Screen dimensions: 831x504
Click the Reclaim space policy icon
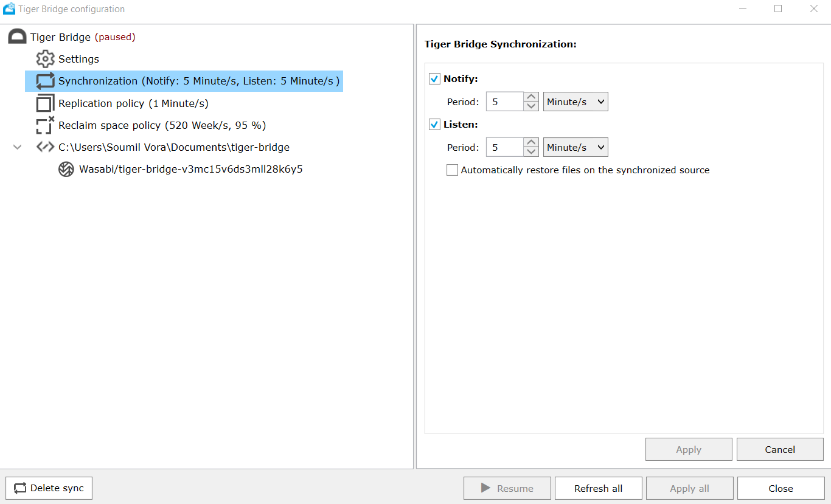[46, 125]
